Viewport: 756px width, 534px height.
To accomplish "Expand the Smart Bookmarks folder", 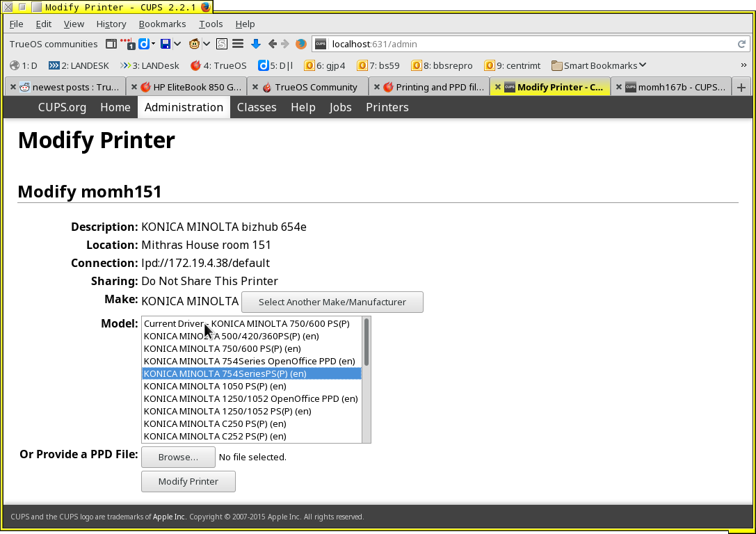I will pyautogui.click(x=599, y=65).
